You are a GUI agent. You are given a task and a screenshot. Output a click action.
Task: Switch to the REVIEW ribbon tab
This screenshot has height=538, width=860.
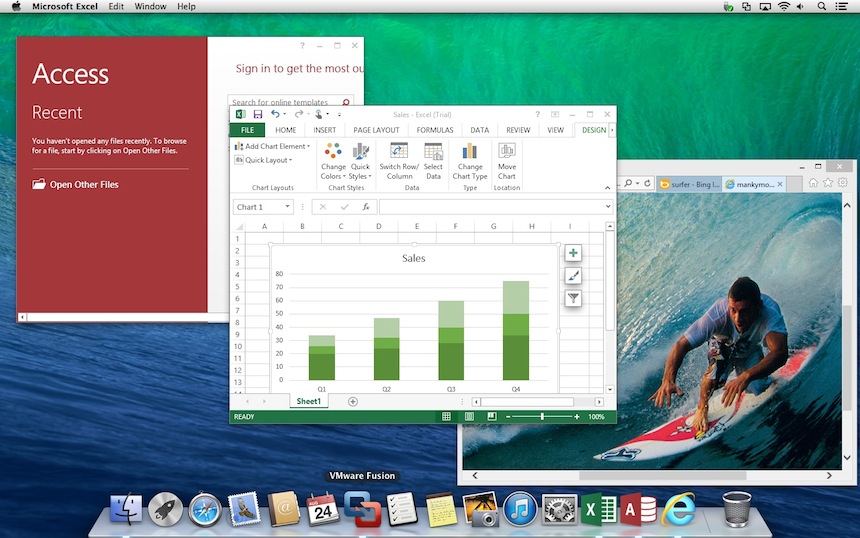(x=518, y=130)
